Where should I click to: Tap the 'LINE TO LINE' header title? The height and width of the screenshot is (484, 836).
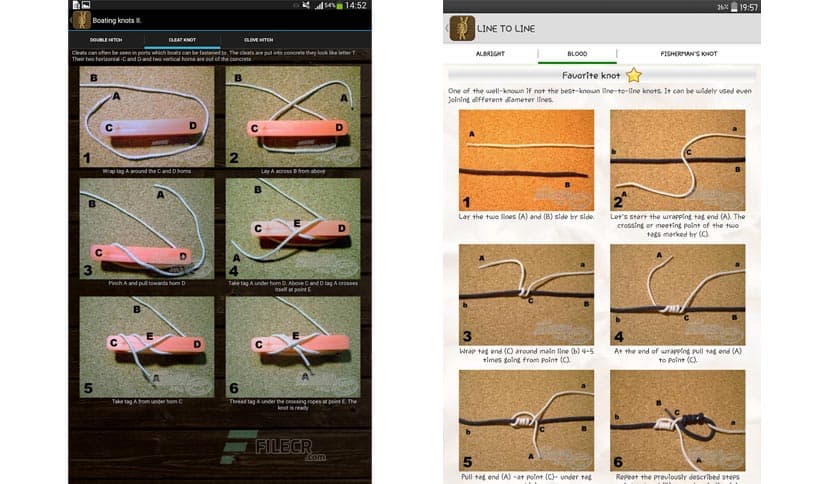[x=506, y=29]
